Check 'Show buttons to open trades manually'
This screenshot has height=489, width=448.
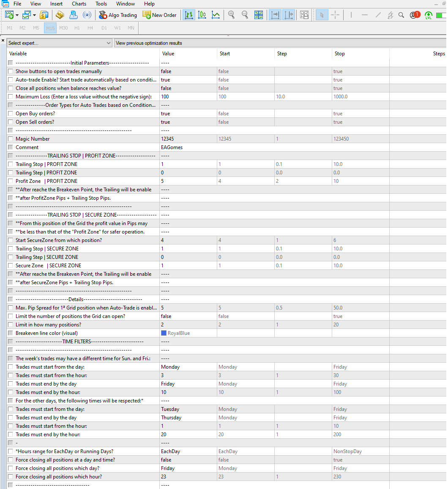coord(11,71)
